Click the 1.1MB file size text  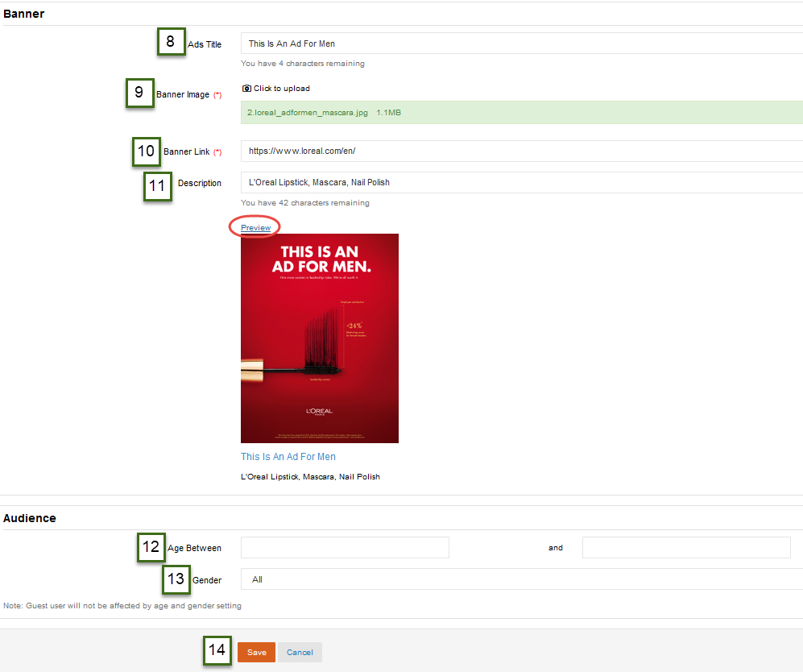coord(389,113)
